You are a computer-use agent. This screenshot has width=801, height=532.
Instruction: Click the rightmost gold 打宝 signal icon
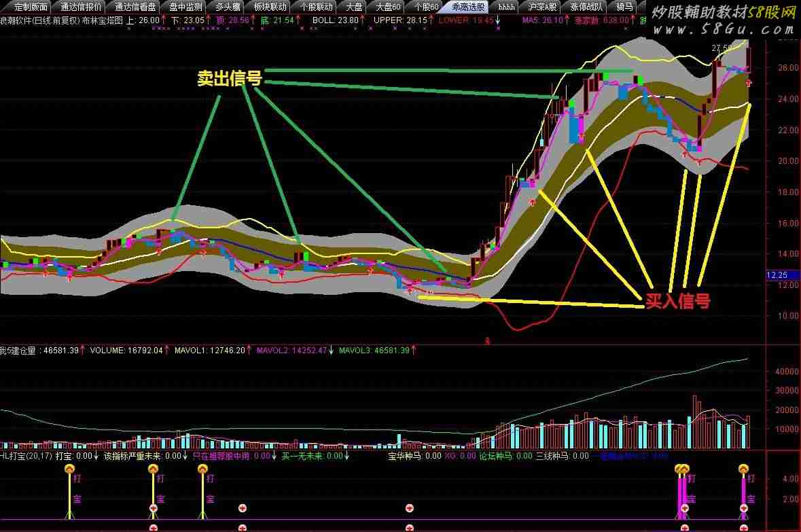(x=744, y=469)
